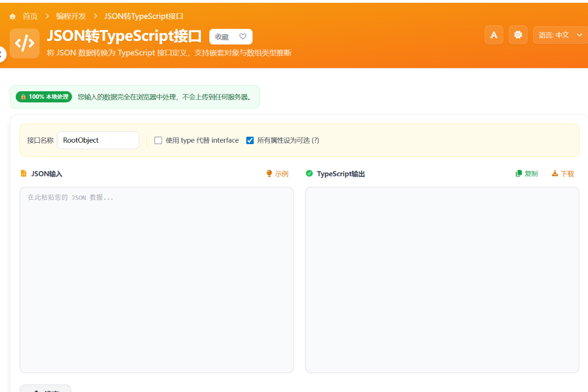The image size is (588, 392).
Task: Click JSON转TypeScript接口 breadcrumb item
Action: [144, 16]
